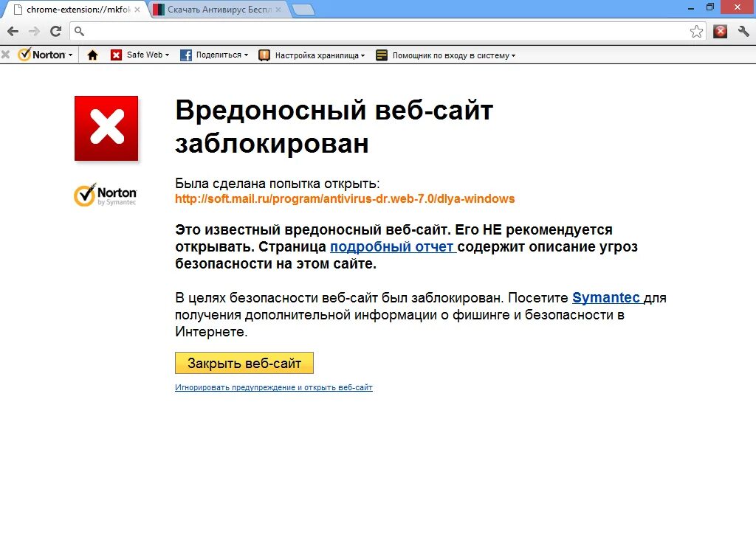Go back with the browser back arrow
756x537 pixels.
point(13,31)
